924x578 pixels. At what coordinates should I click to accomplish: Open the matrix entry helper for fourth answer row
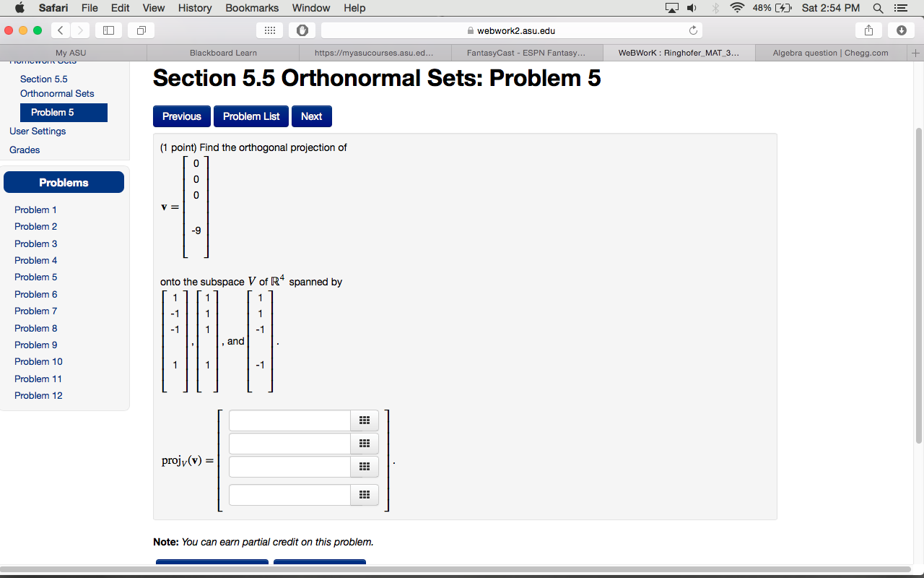(x=365, y=495)
